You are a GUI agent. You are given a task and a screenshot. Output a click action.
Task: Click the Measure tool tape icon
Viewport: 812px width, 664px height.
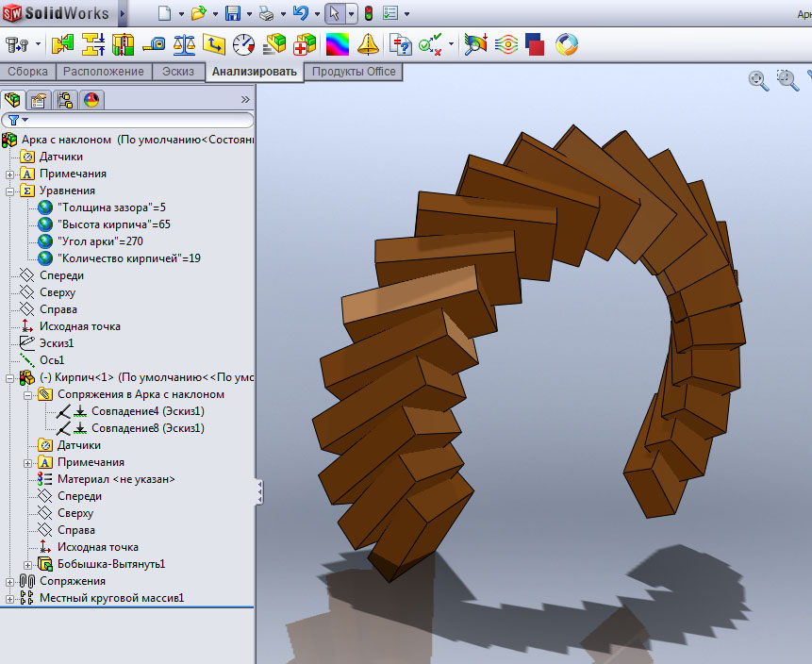tap(154, 44)
